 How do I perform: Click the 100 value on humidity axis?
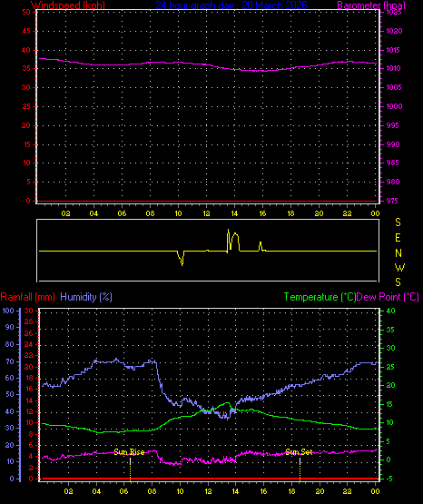point(8,311)
